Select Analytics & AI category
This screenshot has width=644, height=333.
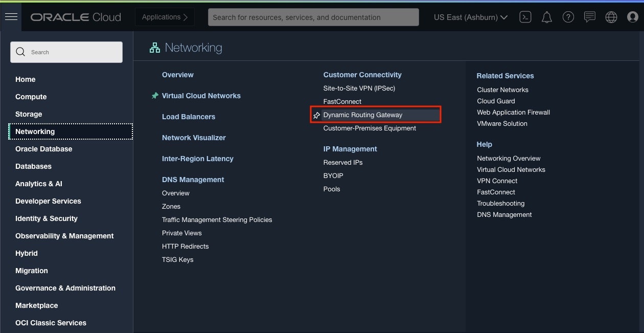39,184
